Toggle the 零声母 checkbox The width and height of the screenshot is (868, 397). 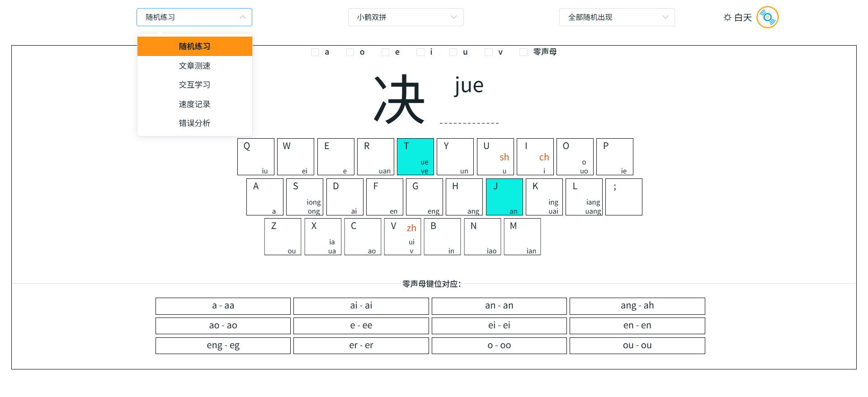pos(524,52)
